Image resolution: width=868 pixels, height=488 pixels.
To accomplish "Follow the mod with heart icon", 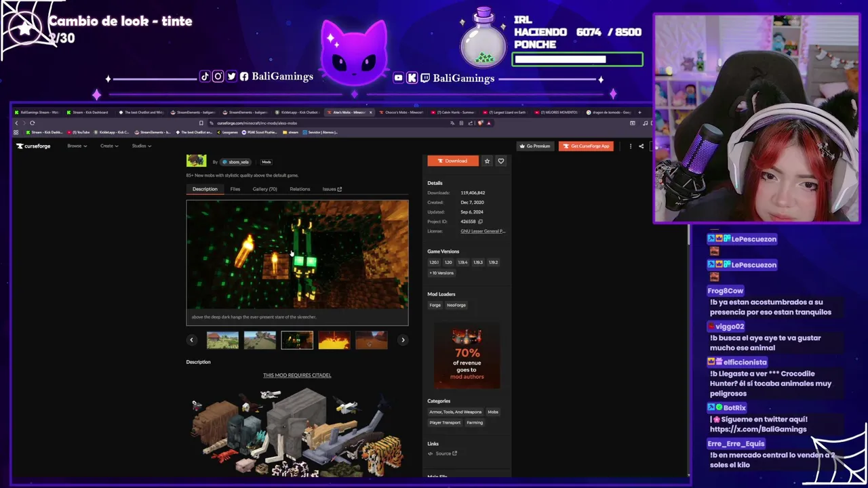I will [x=501, y=161].
